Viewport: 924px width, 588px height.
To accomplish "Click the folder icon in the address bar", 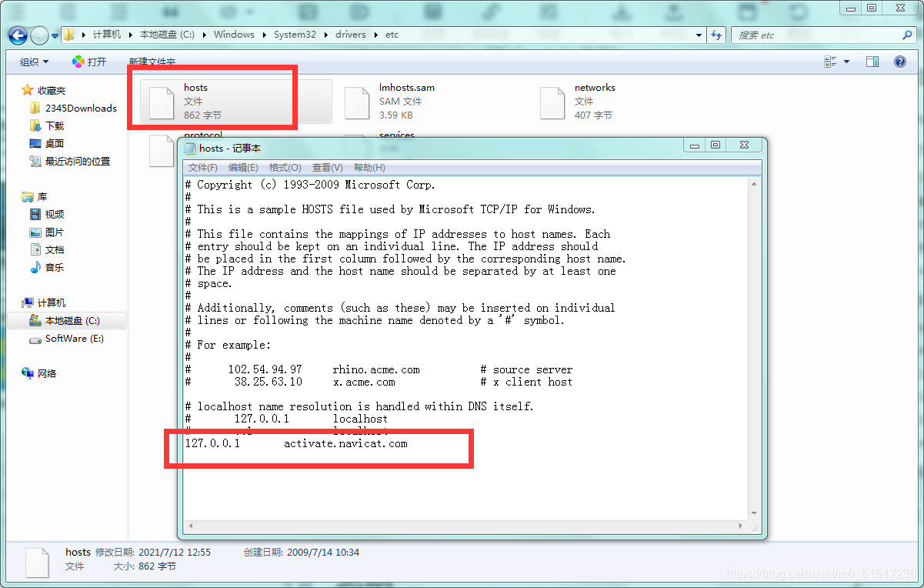I will pyautogui.click(x=69, y=35).
